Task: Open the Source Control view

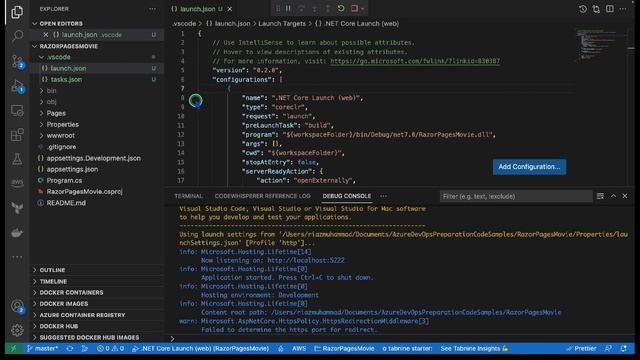Action: [17, 61]
